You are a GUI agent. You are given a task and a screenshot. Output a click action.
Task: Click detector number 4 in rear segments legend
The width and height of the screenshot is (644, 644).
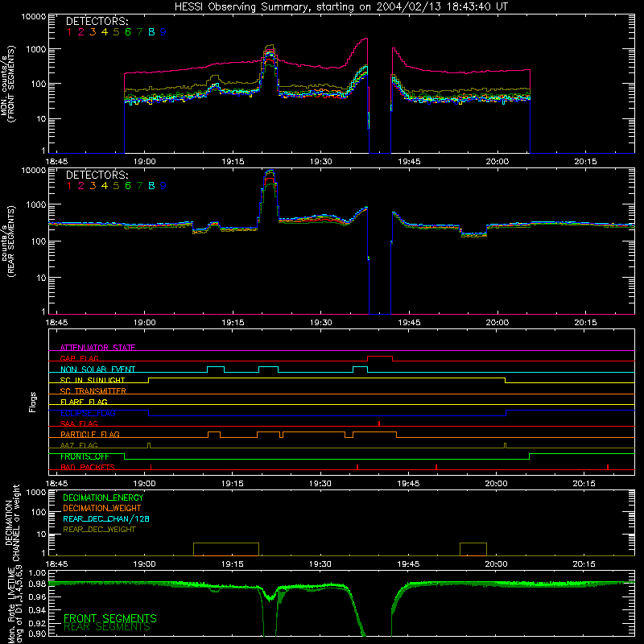(105, 186)
